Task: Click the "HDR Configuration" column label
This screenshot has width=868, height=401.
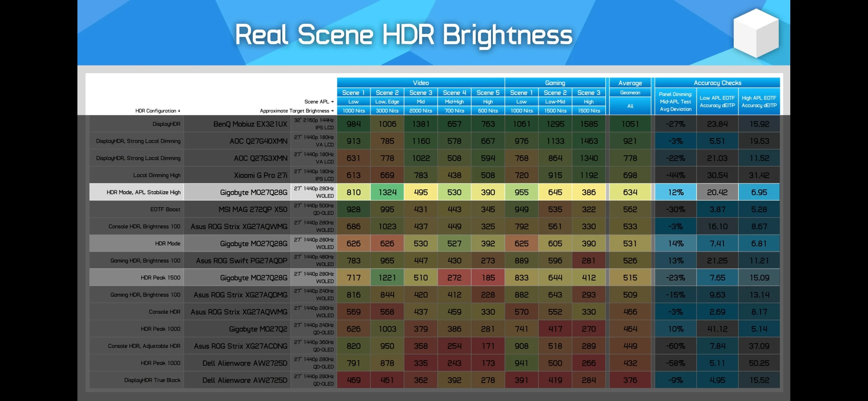Action: (158, 111)
